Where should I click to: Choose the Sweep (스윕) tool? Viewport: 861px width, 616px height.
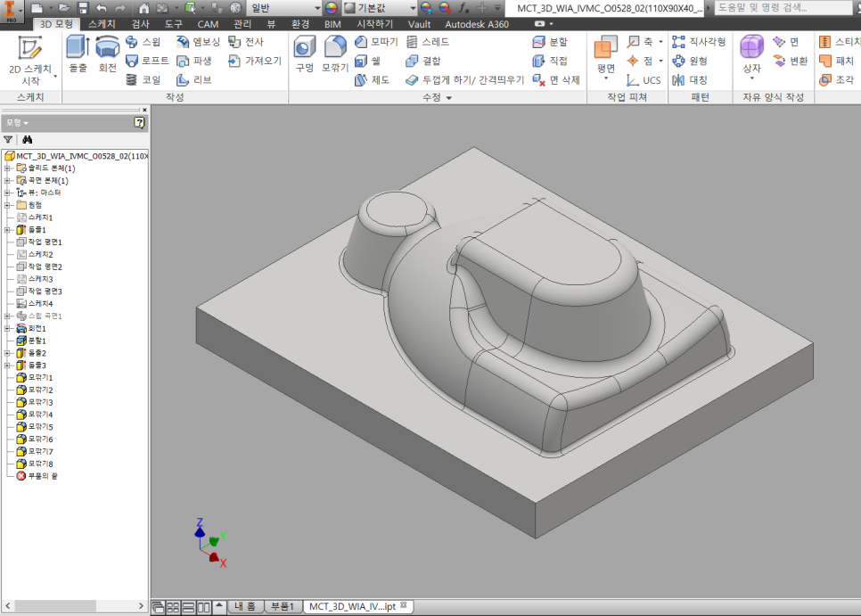coord(143,42)
